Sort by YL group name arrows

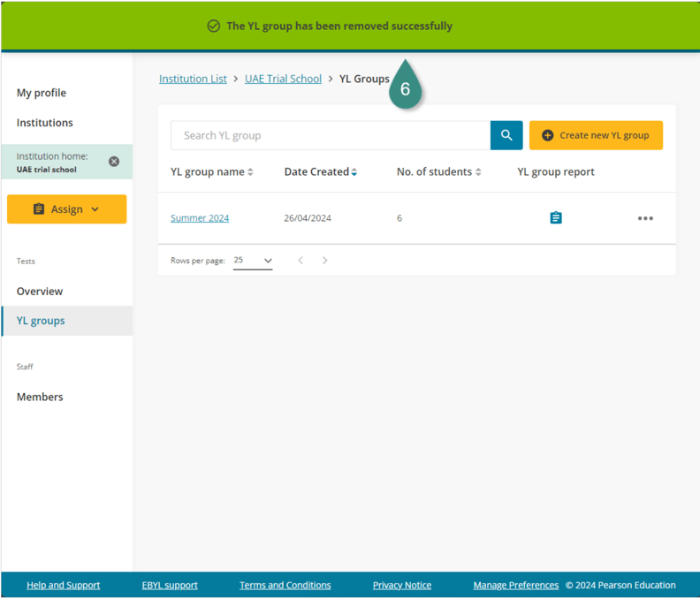pos(251,172)
